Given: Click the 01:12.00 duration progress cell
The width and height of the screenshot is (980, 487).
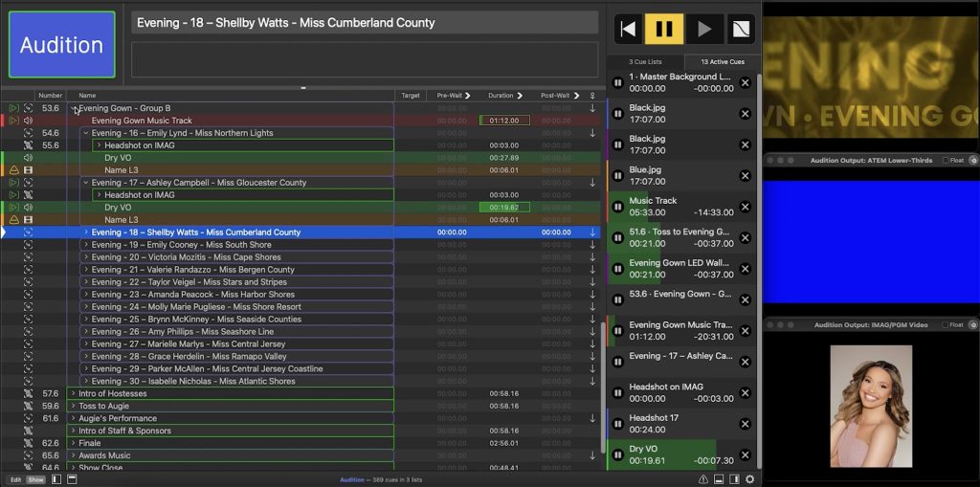Looking at the screenshot, I should click(504, 121).
